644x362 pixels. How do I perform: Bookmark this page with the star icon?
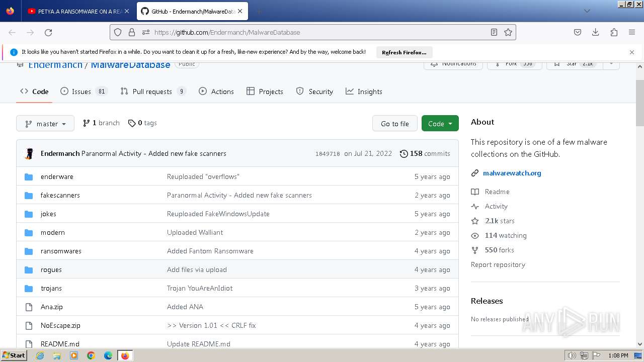[x=508, y=32]
